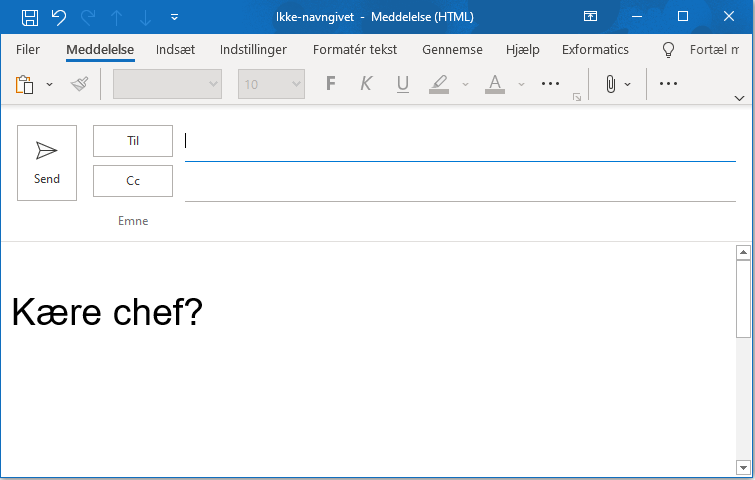Click the Paste clipboard icon

(x=25, y=85)
